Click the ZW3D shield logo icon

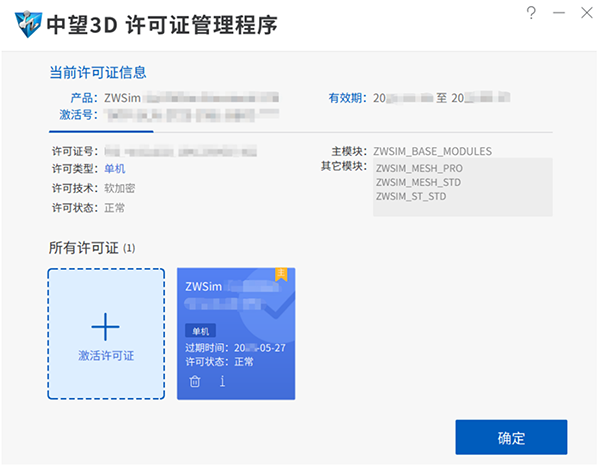[x=28, y=24]
